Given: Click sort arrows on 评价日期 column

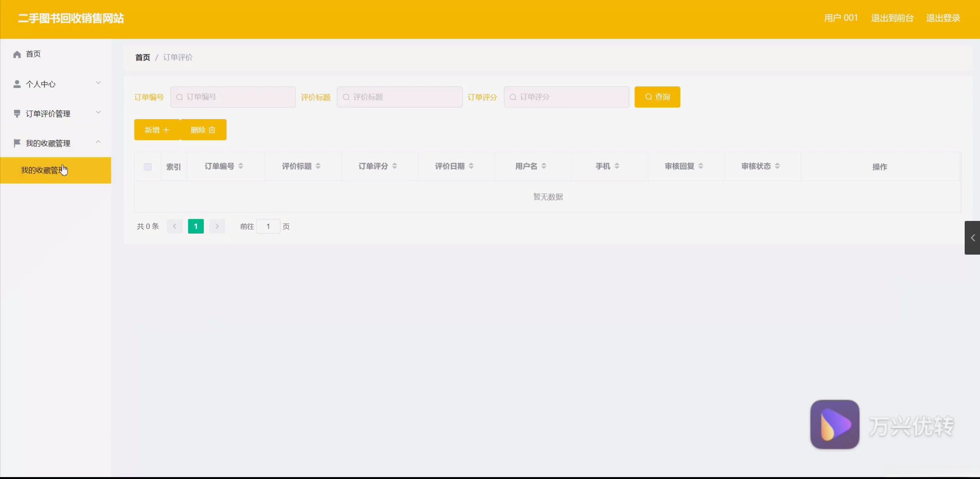Looking at the screenshot, I should point(471,166).
